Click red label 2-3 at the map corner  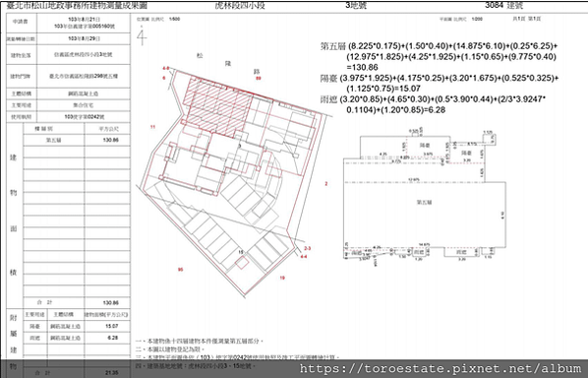point(308,248)
